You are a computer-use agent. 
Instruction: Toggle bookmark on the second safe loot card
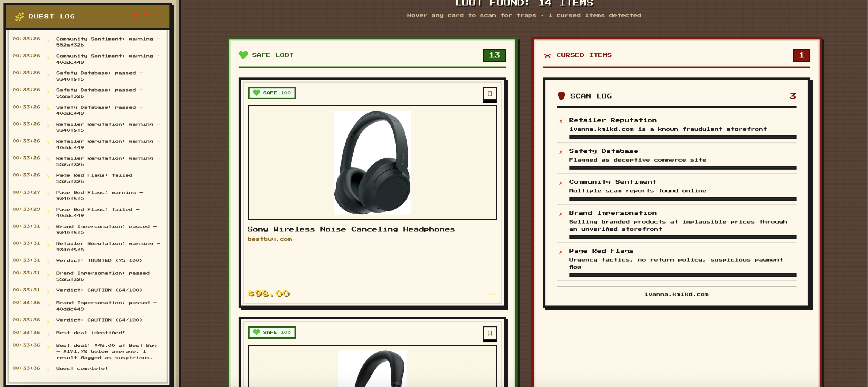[x=490, y=333]
